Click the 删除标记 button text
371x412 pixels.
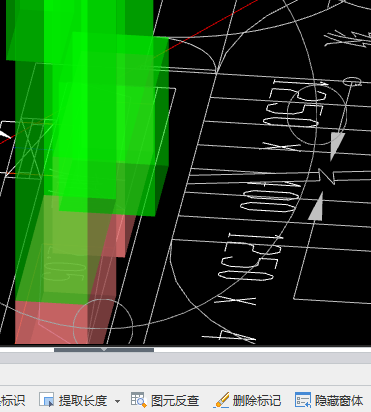tap(257, 400)
